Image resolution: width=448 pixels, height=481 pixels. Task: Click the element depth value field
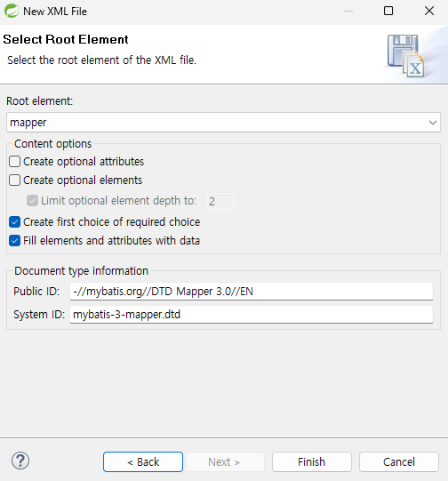tap(220, 201)
